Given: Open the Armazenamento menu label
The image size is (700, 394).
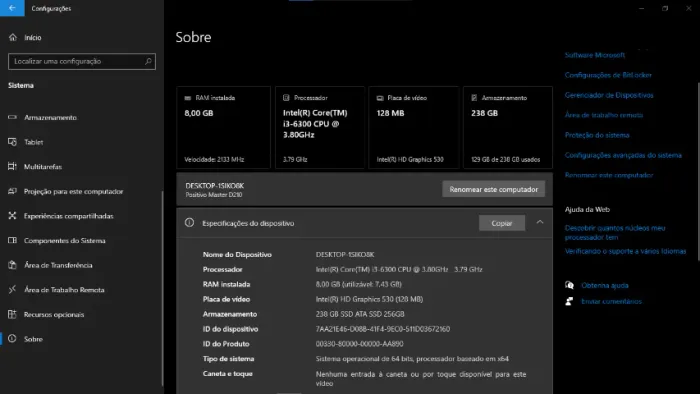Looking at the screenshot, I should tap(50, 117).
